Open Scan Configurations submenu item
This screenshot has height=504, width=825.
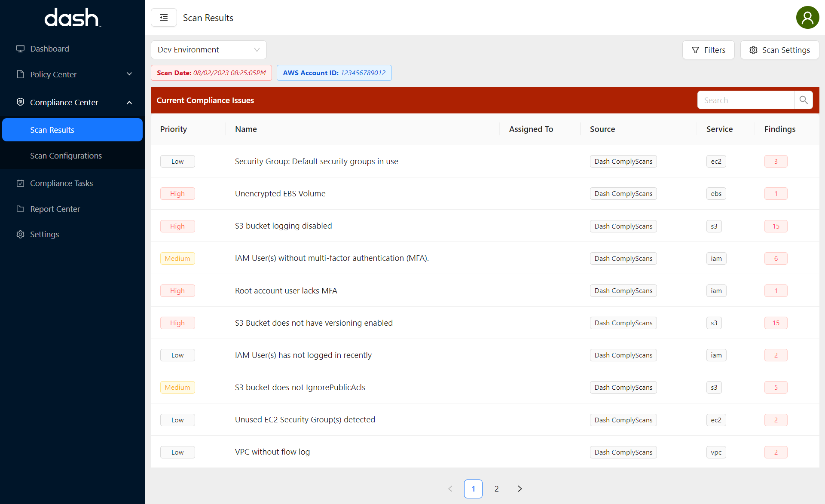click(x=66, y=156)
